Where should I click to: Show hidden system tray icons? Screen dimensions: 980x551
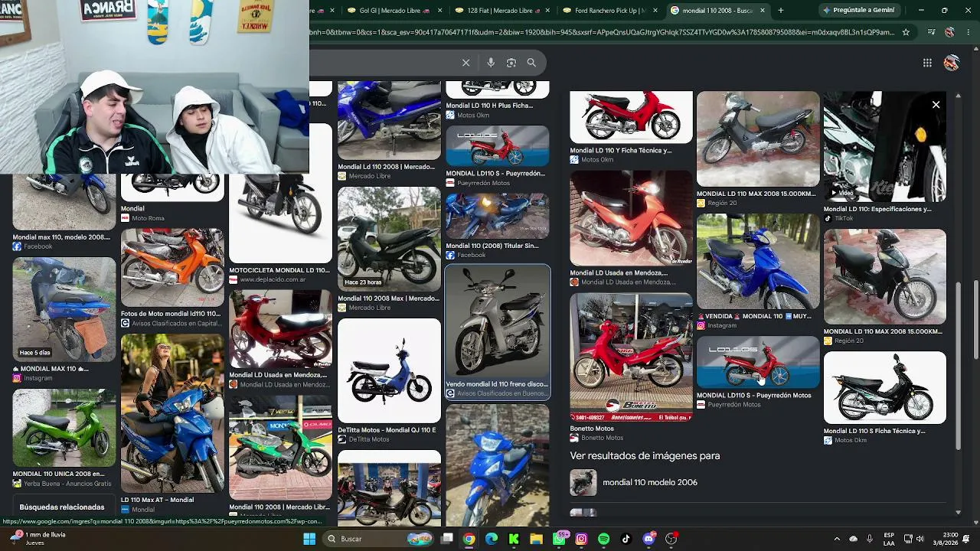tap(836, 539)
